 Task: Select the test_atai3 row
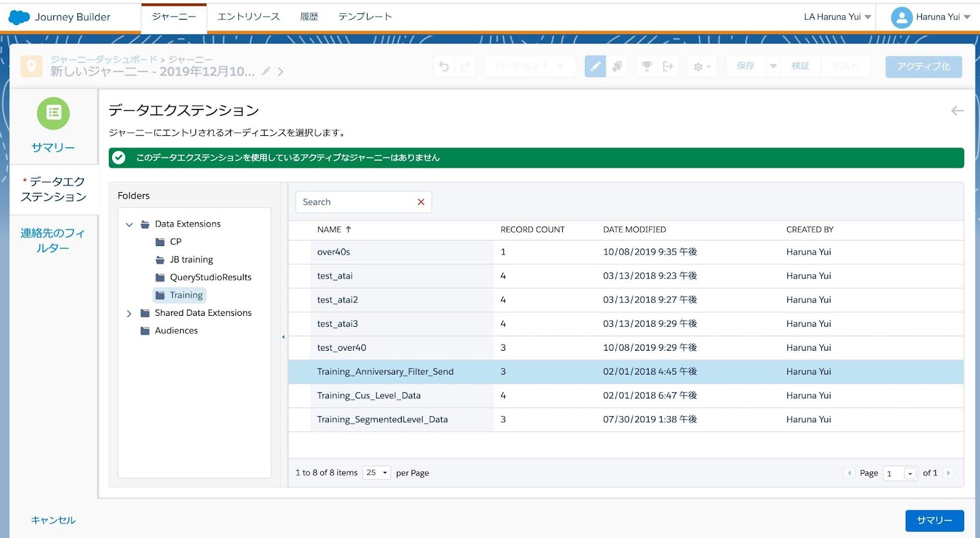coord(626,324)
